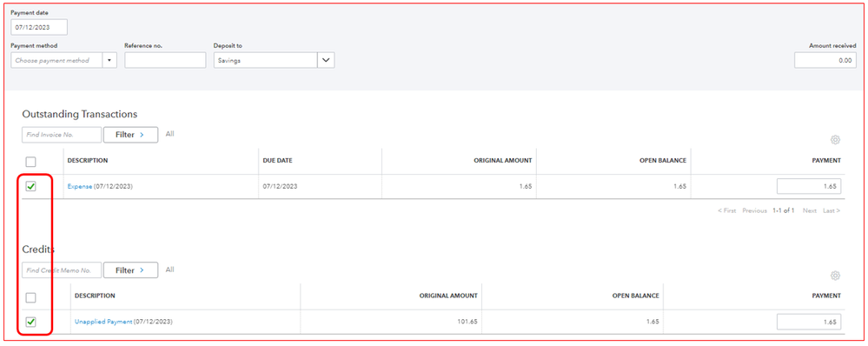Image resolution: width=868 pixels, height=346 pixels.
Task: Click the Outstanding Transactions heading
Action: coord(80,114)
